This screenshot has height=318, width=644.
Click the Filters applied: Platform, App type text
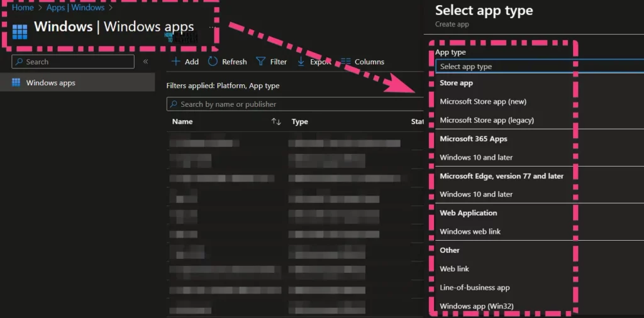pos(223,85)
